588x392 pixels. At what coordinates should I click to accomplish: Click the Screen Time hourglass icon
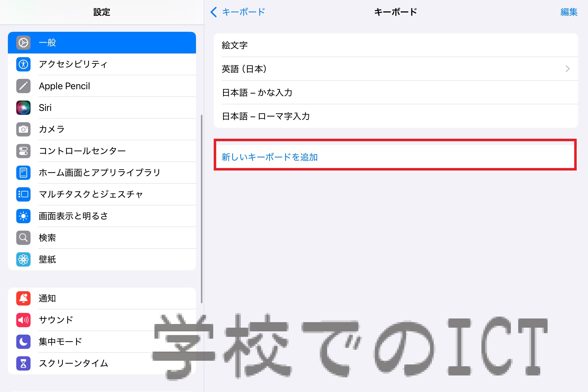[x=23, y=363]
